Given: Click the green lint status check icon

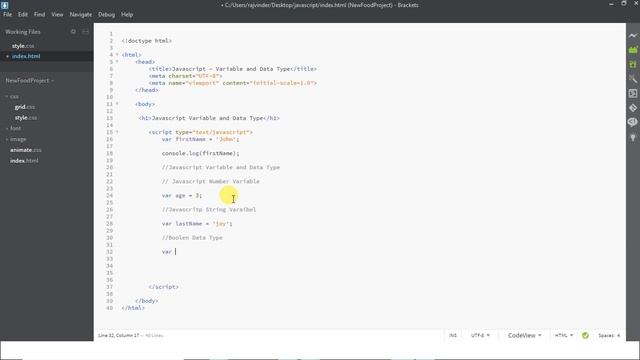Looking at the screenshot, I should click(585, 335).
